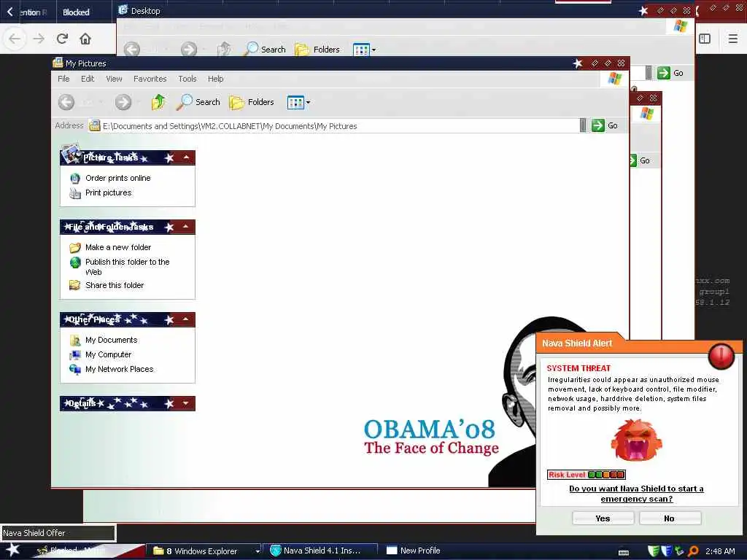Open the Help menu
This screenshot has height=560, width=747.
coord(215,79)
